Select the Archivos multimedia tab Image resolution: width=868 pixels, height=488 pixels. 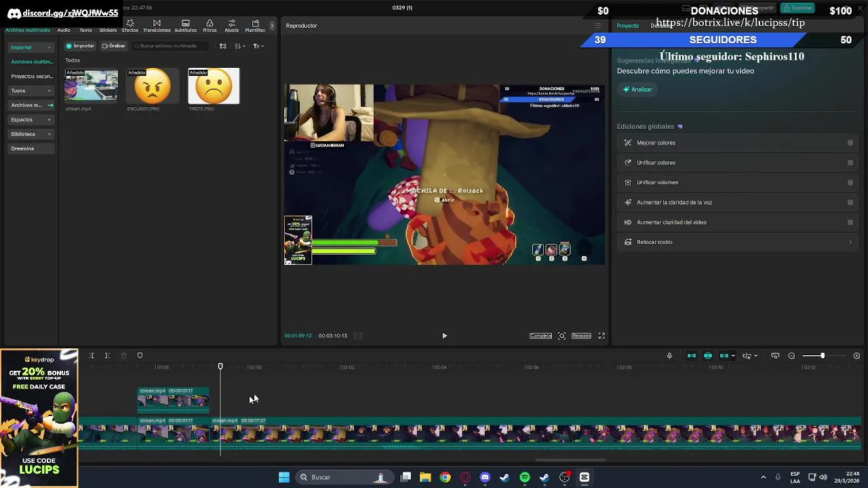28,30
